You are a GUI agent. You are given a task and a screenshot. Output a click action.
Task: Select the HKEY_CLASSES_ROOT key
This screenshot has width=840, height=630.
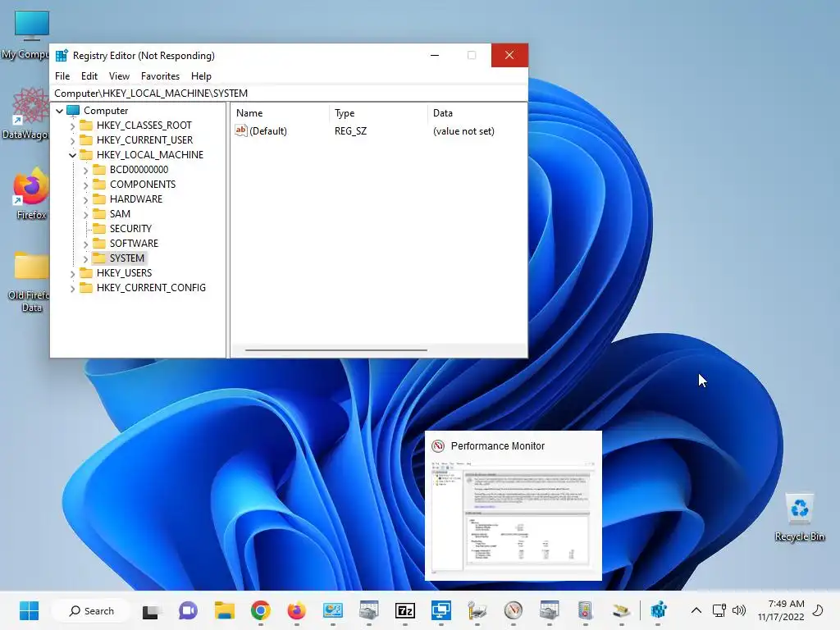point(144,126)
